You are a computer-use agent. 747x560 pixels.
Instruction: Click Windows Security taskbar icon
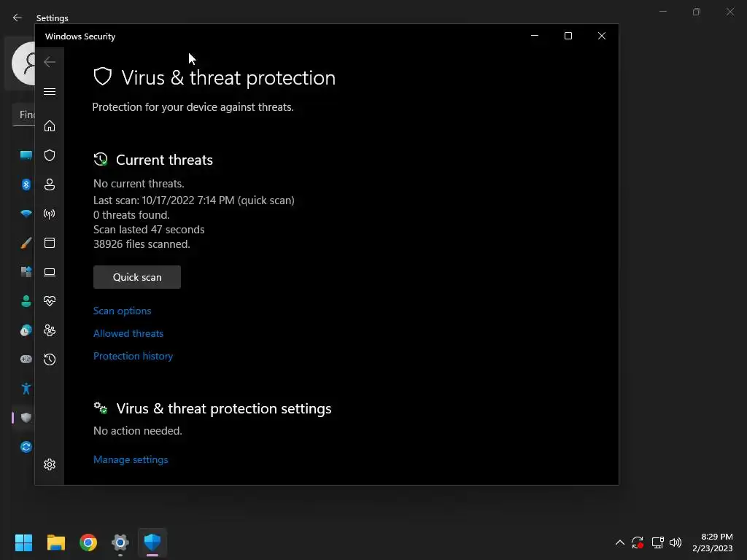(152, 542)
